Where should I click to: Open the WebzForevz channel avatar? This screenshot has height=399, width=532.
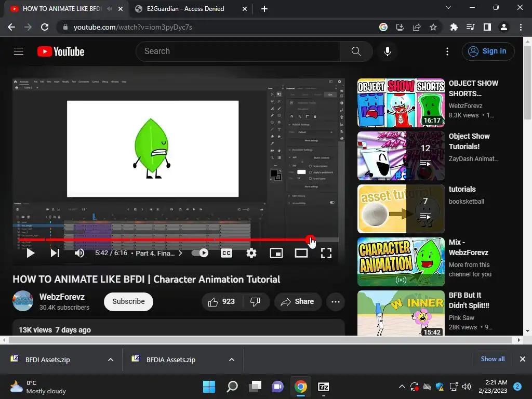pyautogui.click(x=23, y=301)
